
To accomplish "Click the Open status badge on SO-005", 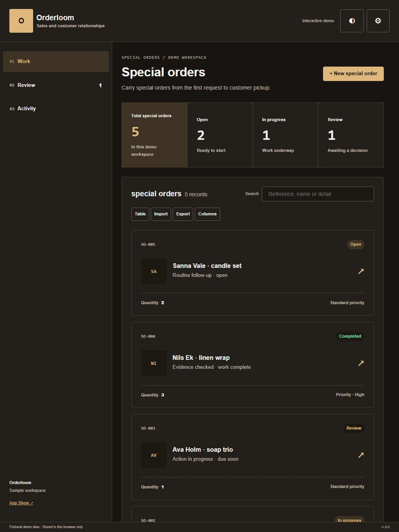I will coord(355,244).
